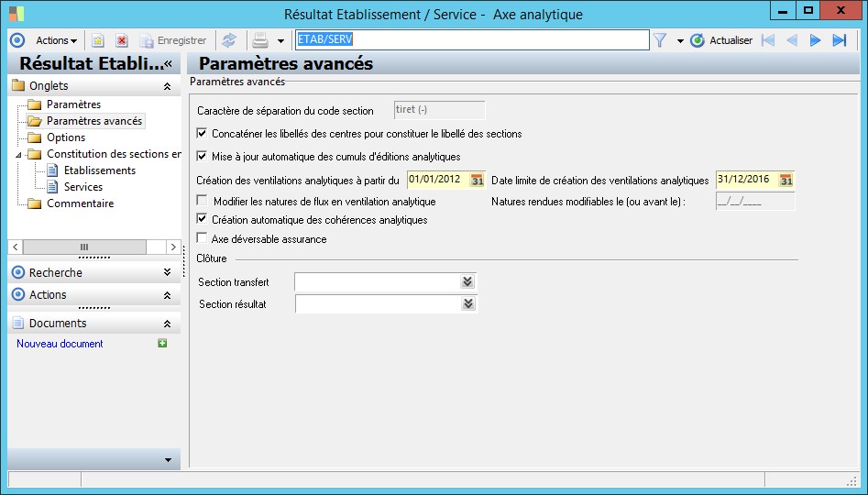The image size is (868, 495).
Task: Open the Services item
Action: [83, 187]
